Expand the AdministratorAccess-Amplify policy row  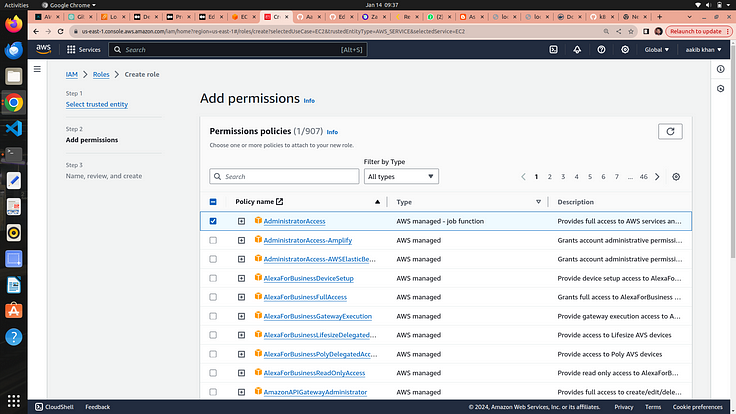(241, 240)
